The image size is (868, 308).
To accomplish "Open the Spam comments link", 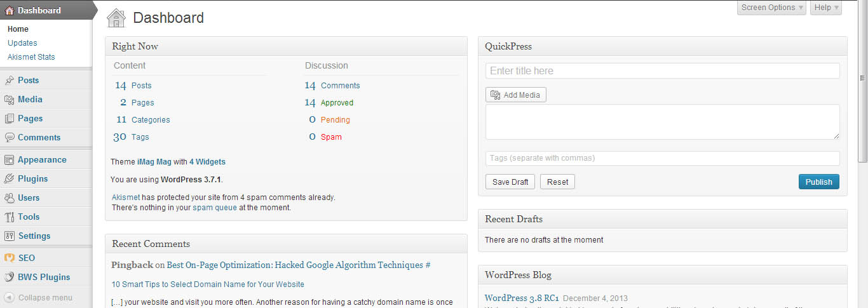I will click(x=331, y=137).
